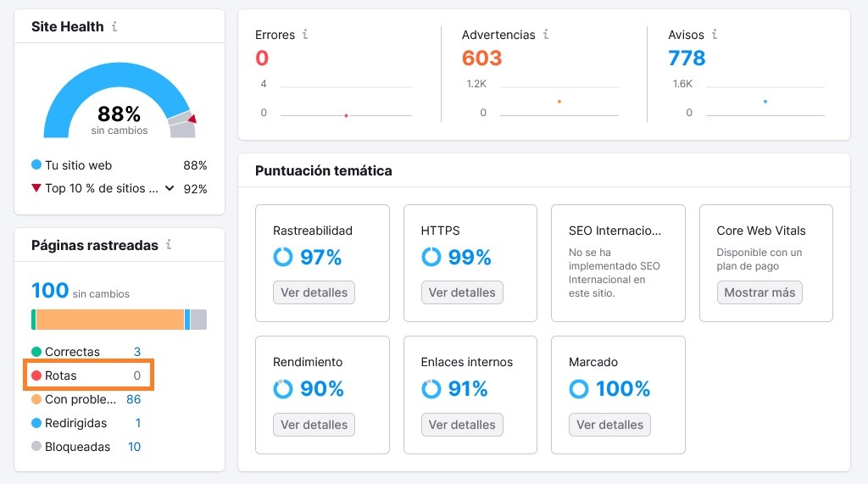The width and height of the screenshot is (868, 484).
Task: Click the Marcado 100% circle icon
Action: tap(579, 389)
